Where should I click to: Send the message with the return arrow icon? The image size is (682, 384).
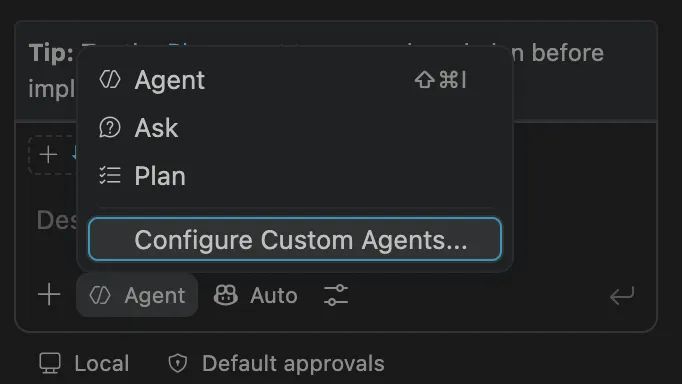tap(622, 296)
